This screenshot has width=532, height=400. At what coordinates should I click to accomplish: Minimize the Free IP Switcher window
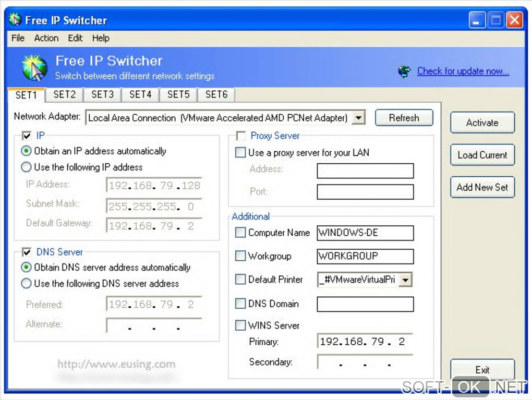click(477, 20)
